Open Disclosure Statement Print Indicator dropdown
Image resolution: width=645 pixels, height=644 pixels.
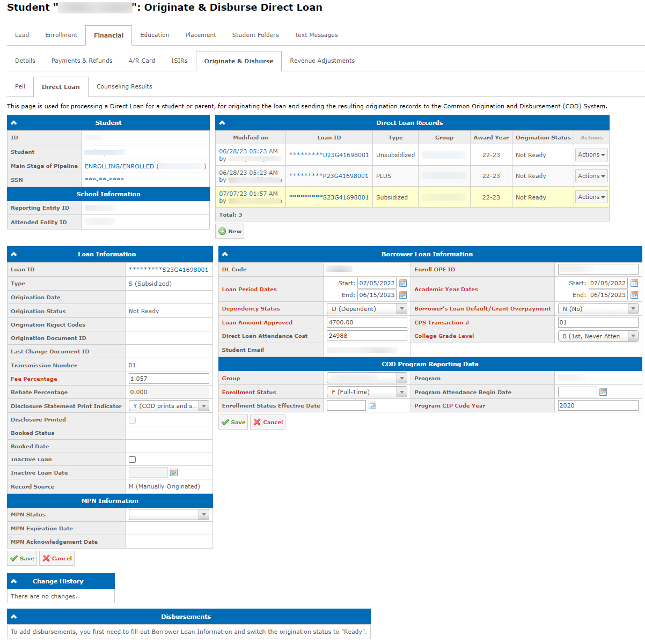point(169,406)
